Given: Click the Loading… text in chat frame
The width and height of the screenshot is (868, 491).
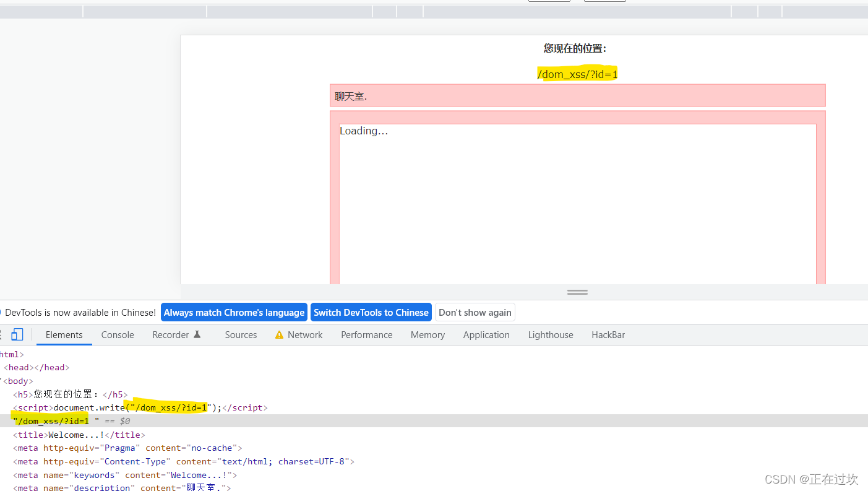Looking at the screenshot, I should (364, 131).
